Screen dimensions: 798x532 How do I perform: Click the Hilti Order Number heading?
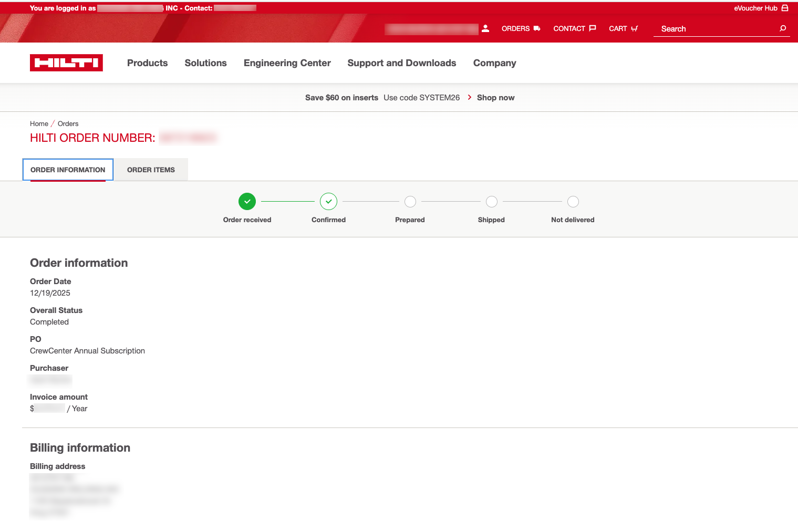[x=92, y=138]
